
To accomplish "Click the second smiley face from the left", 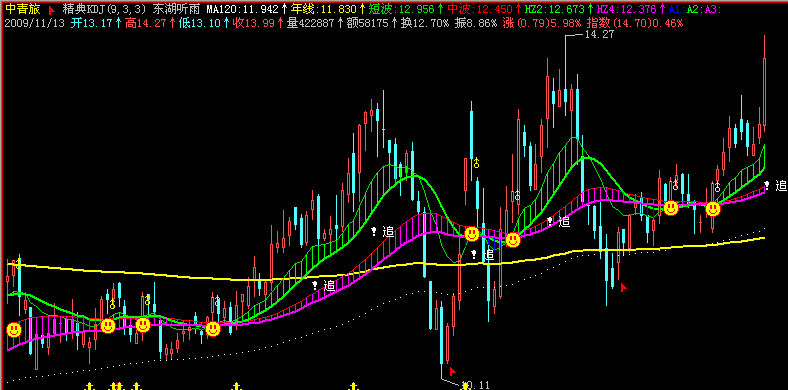I will pos(108,326).
